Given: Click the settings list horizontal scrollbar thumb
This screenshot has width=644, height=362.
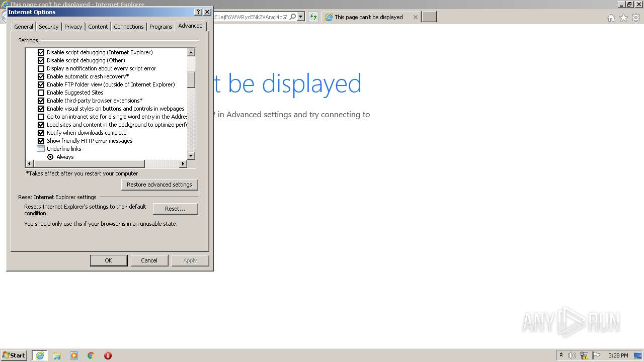Looking at the screenshot, I should (x=90, y=164).
